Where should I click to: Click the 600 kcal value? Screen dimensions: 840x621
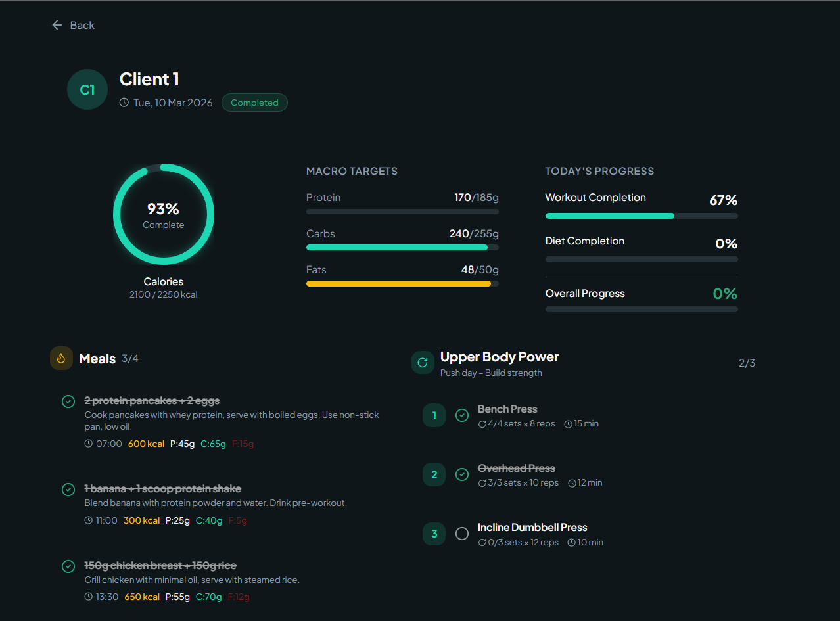click(146, 444)
